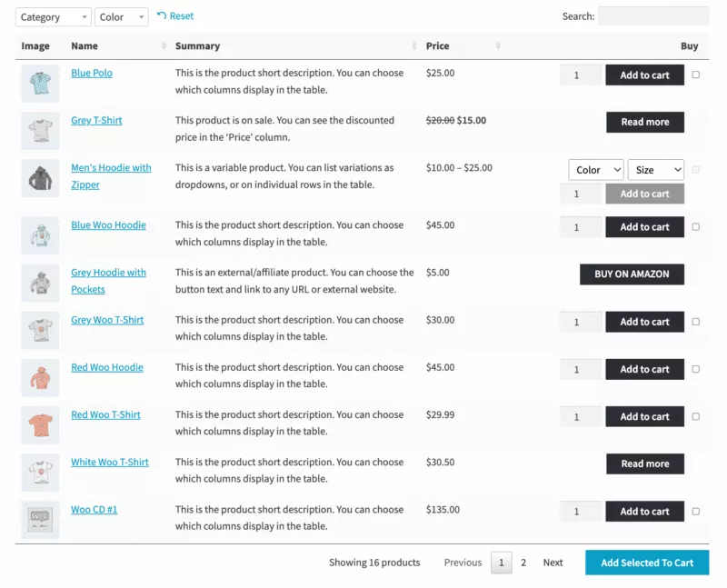
Task: Open the Category filter dropdown
Action: 54,17
